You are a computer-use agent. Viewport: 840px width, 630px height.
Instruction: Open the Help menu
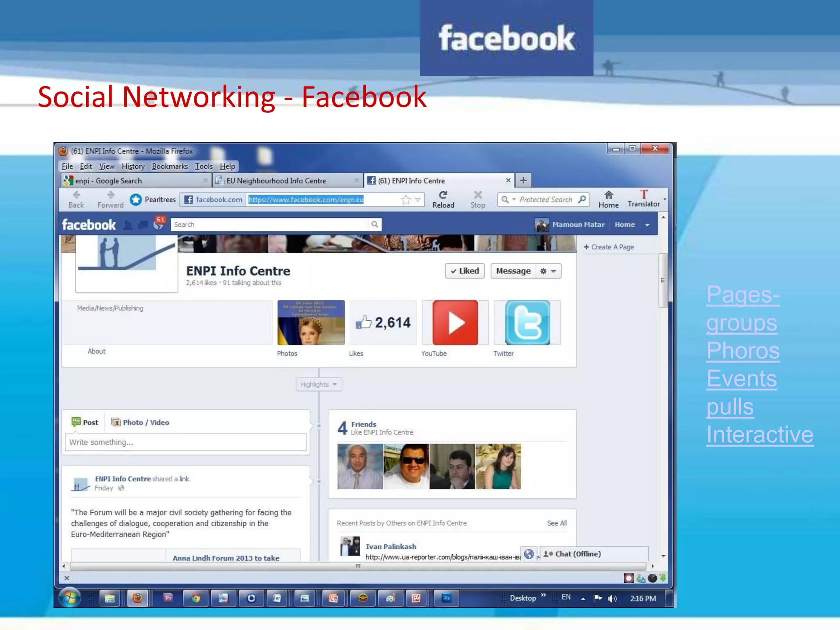(x=227, y=166)
